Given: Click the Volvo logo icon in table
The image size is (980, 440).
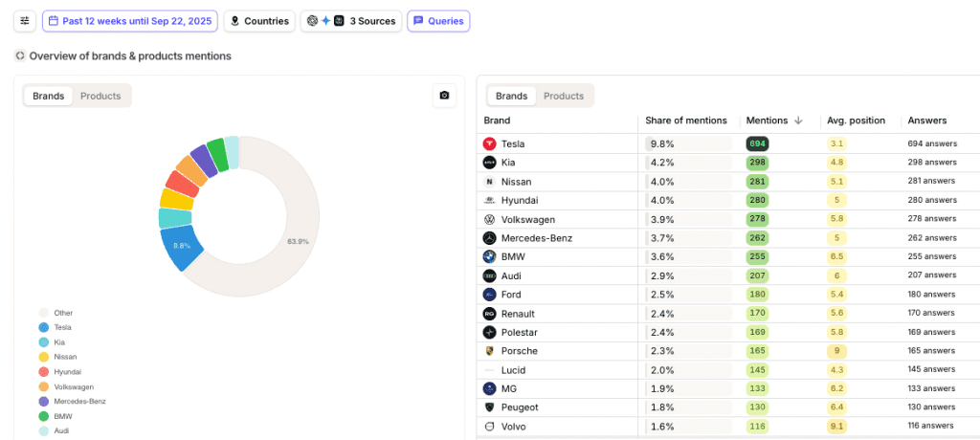Looking at the screenshot, I should (x=489, y=427).
